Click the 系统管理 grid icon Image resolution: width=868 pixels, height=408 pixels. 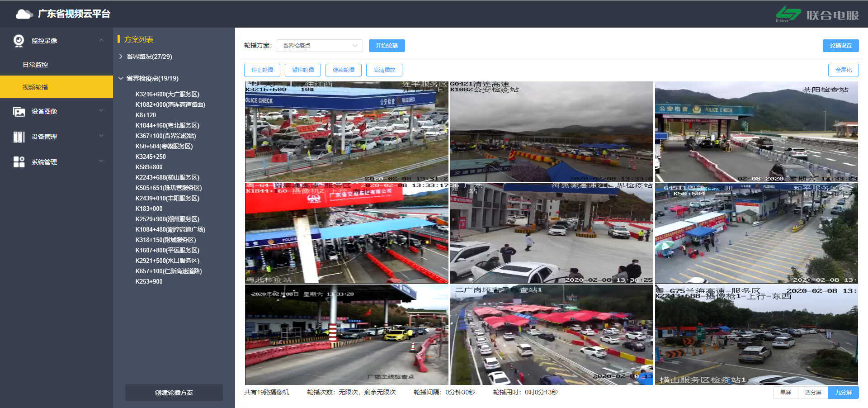pyautogui.click(x=19, y=162)
